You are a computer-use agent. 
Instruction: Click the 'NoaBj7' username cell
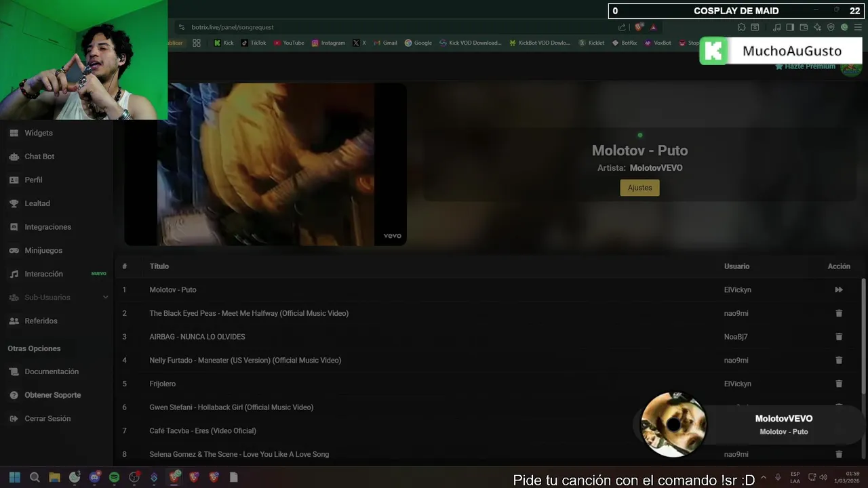click(736, 337)
